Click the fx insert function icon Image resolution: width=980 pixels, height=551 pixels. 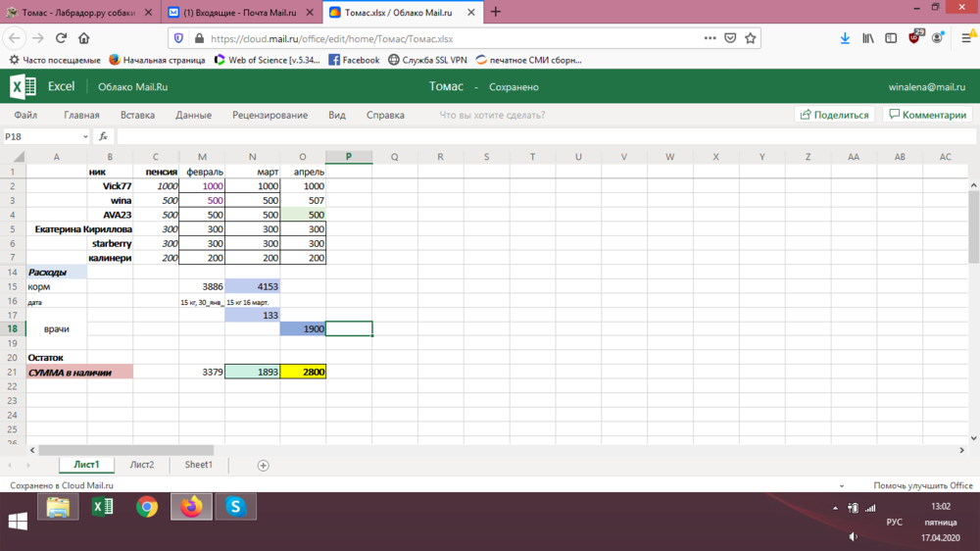click(104, 136)
